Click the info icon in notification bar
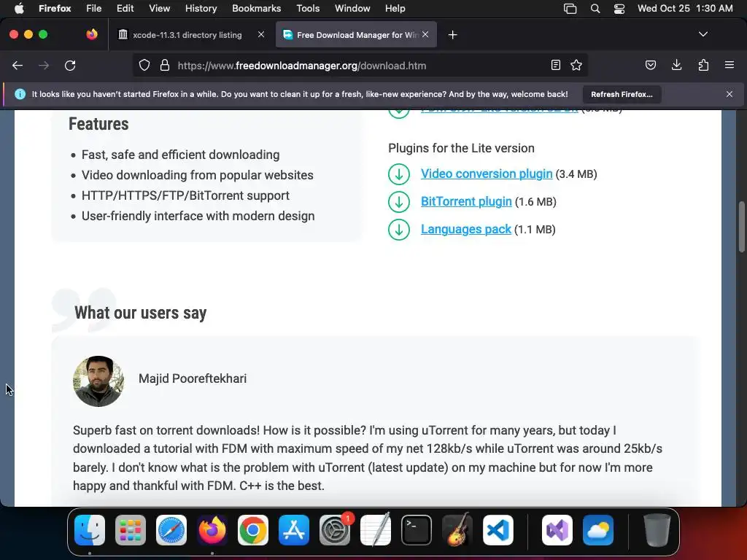The image size is (747, 560). [x=20, y=94]
